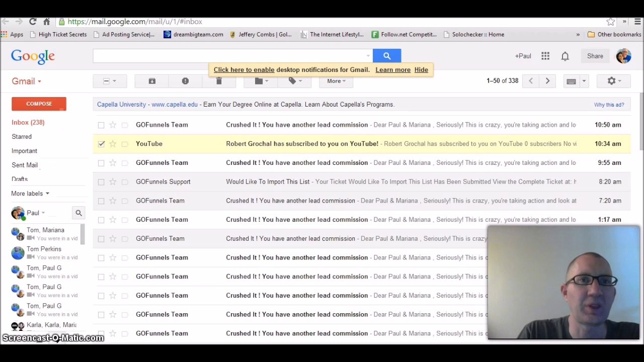Click the blue search magnifier button
The width and height of the screenshot is (644, 362).
pos(387,56)
